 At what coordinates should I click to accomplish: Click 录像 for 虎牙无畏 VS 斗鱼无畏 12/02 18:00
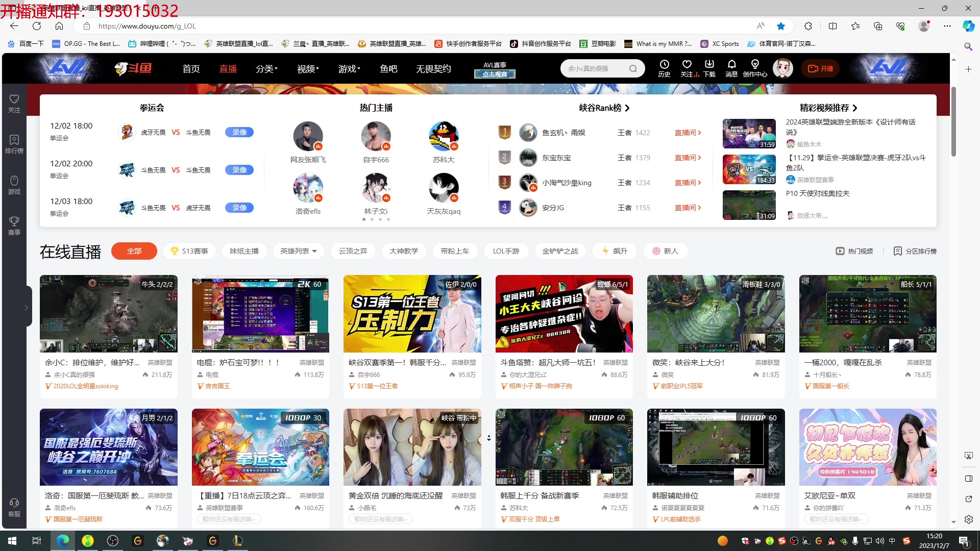(239, 132)
